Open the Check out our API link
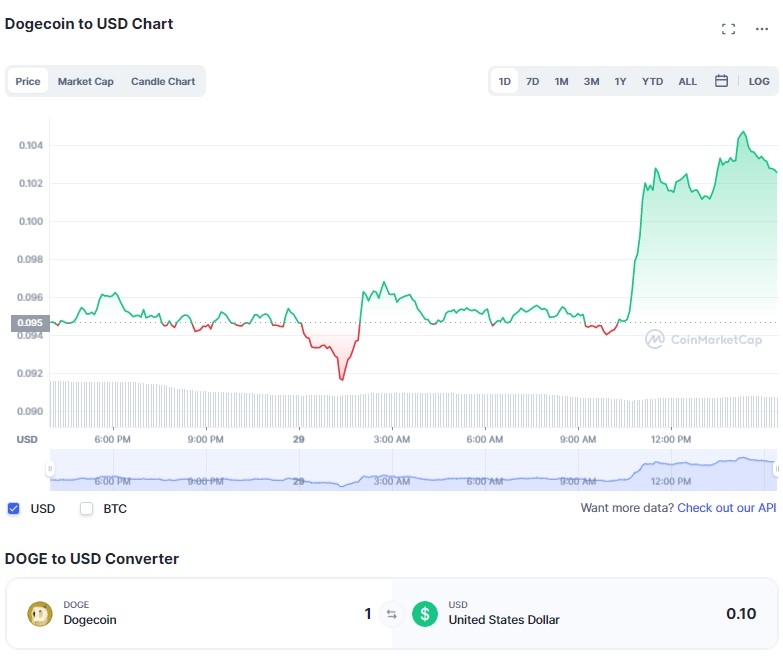The height and width of the screenshot is (657, 783). pos(726,508)
